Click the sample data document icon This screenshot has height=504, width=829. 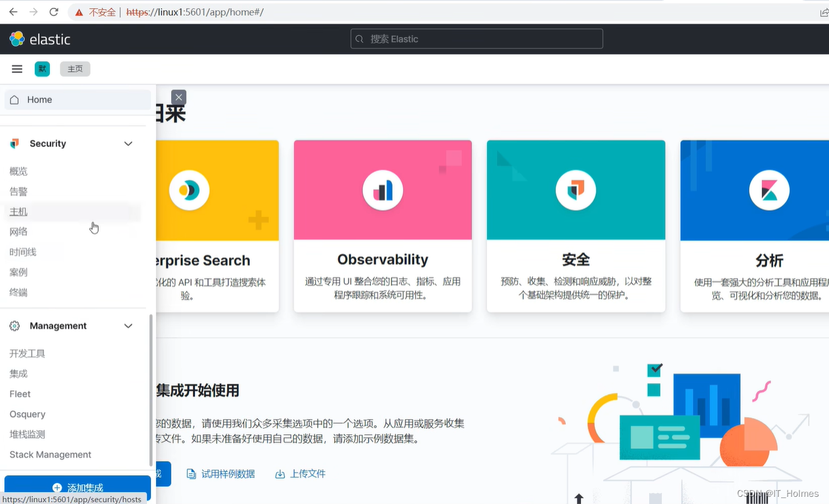[191, 474]
